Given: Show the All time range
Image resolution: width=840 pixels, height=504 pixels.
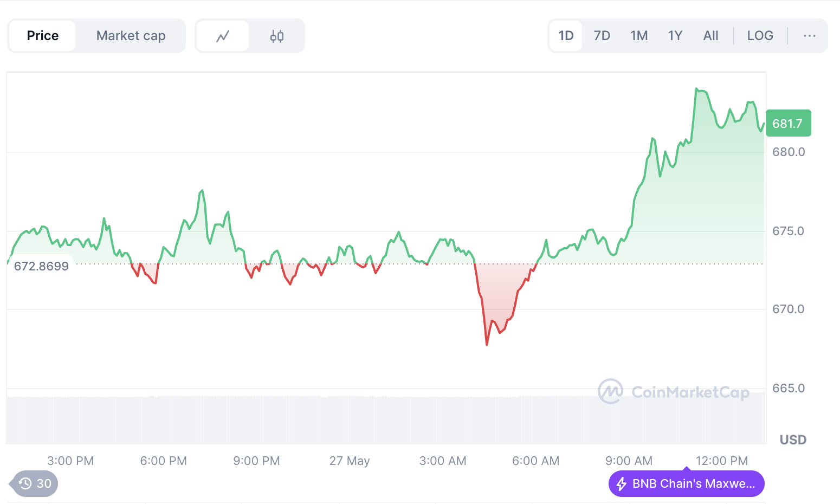Looking at the screenshot, I should (x=710, y=36).
